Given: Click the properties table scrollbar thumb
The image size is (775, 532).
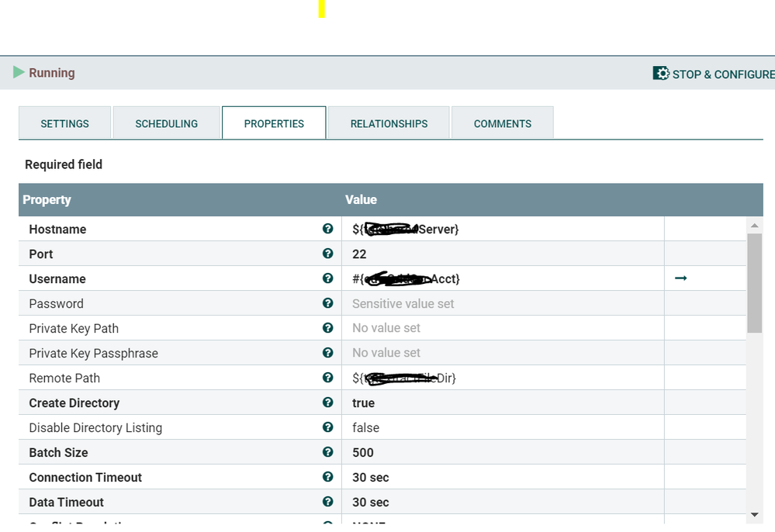Looking at the screenshot, I should (754, 283).
